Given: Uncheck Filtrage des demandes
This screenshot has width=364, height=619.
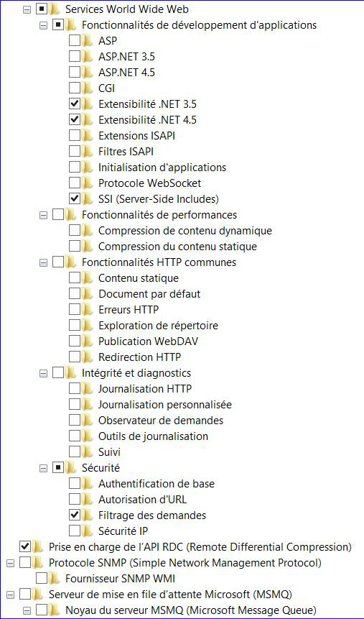Looking at the screenshot, I should pos(75,515).
